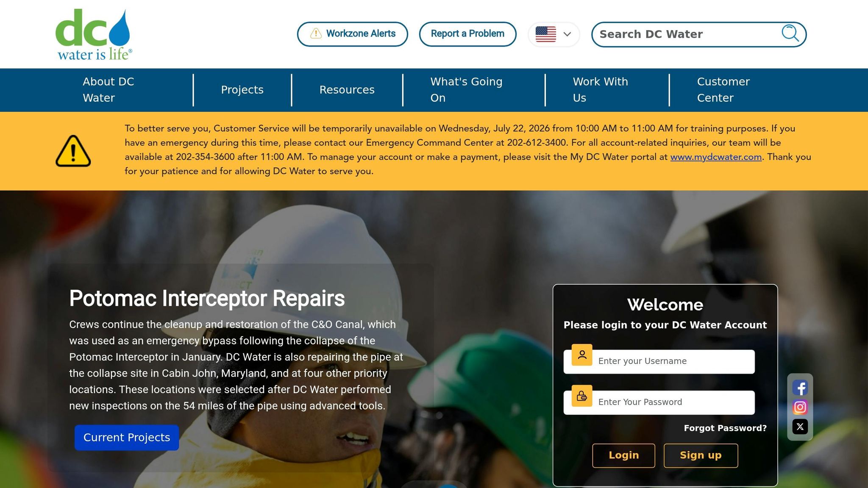Click the search magnifier icon
Screen dimensions: 868x488
tap(790, 33)
